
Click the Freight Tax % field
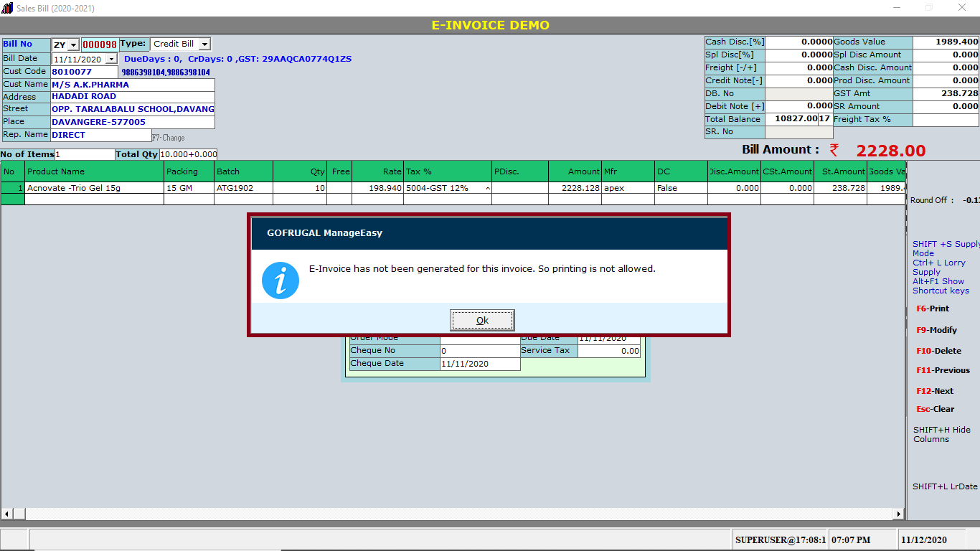(x=946, y=120)
